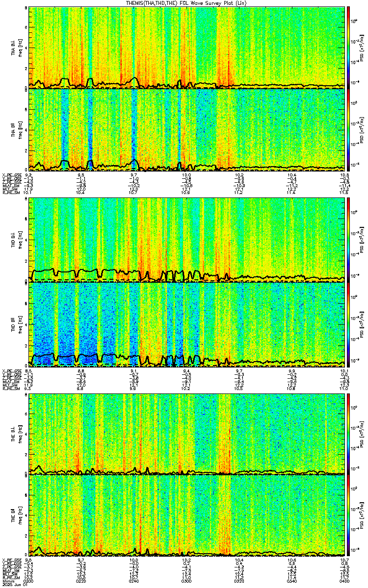Click the PSD color bar beside THE B-perpendicular panel

click(x=349, y=433)
